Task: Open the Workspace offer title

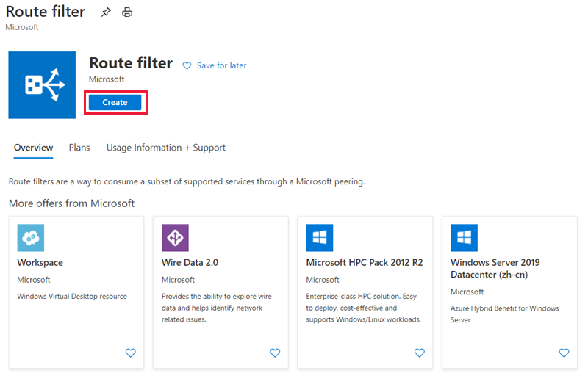Action: point(40,262)
